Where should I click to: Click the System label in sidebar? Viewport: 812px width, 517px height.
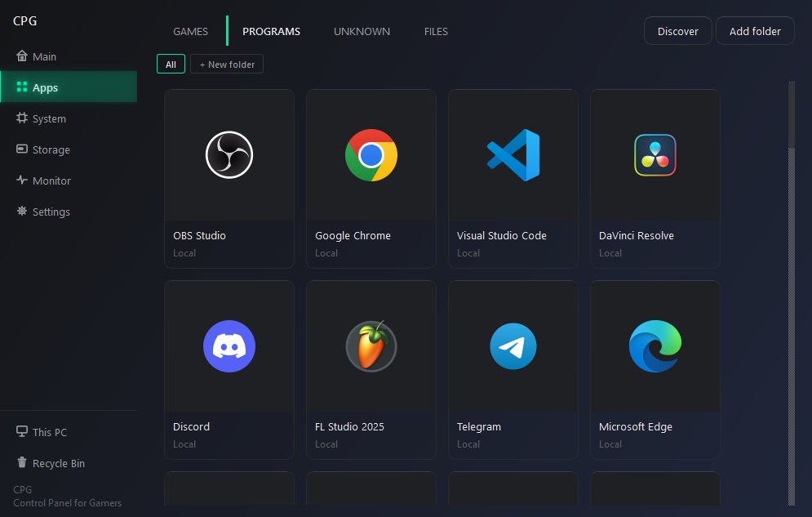click(x=49, y=119)
